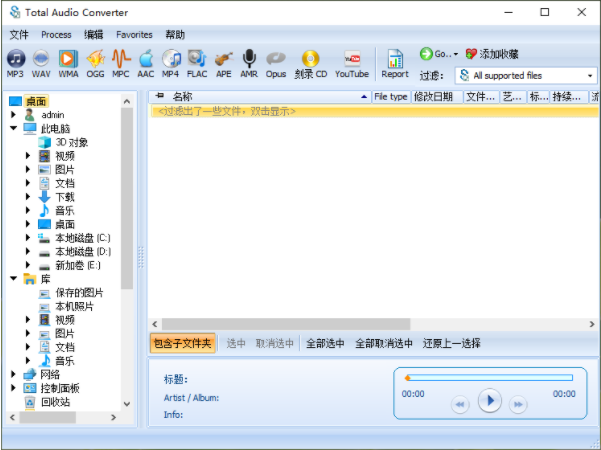Click the MPC waveform icon
This screenshot has height=450, width=601.
[121, 64]
